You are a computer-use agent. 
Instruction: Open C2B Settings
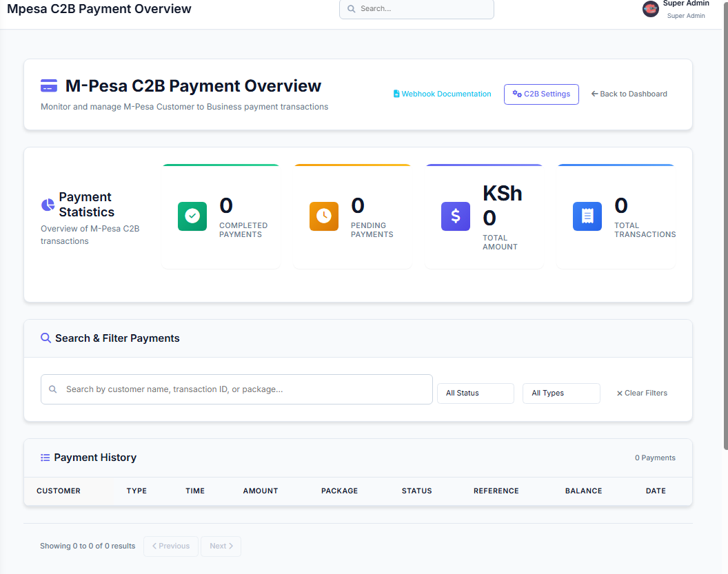[541, 94]
